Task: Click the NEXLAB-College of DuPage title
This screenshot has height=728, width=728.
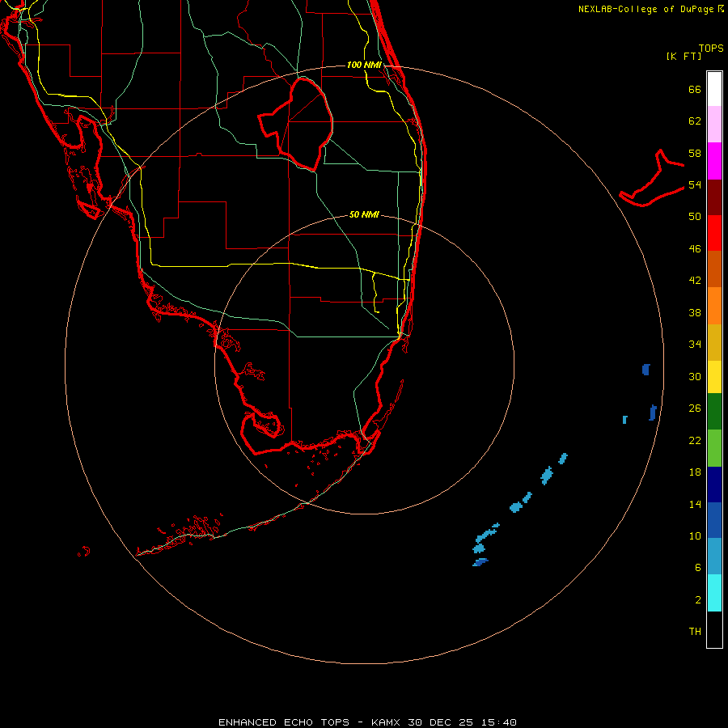Action: point(650,9)
